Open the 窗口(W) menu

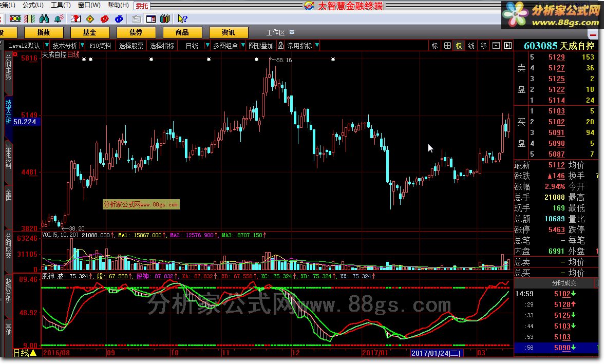[x=89, y=5]
